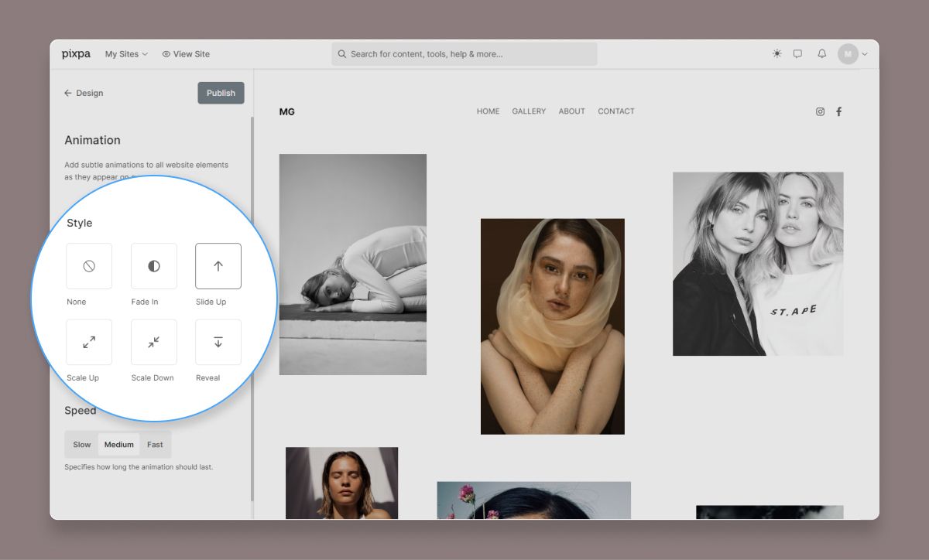Open the ABOUT menu item

click(x=571, y=111)
